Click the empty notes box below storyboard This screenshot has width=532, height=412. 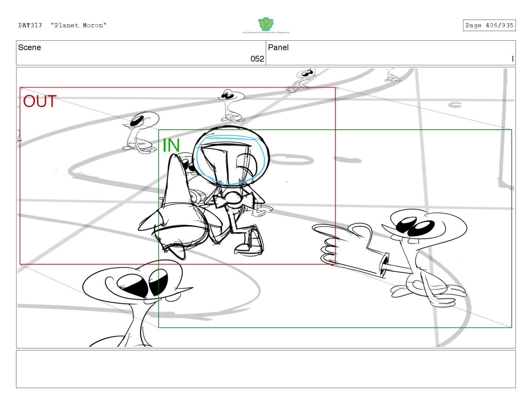(266, 369)
